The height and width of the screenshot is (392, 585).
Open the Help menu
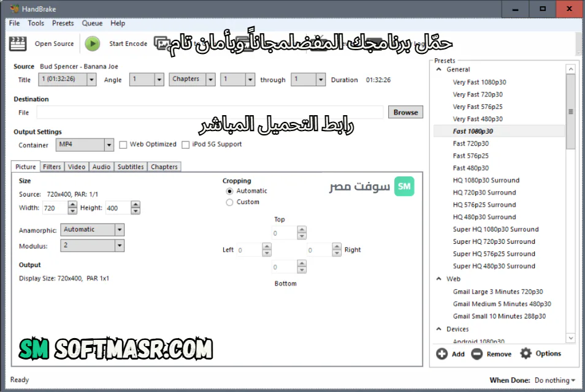pos(118,23)
